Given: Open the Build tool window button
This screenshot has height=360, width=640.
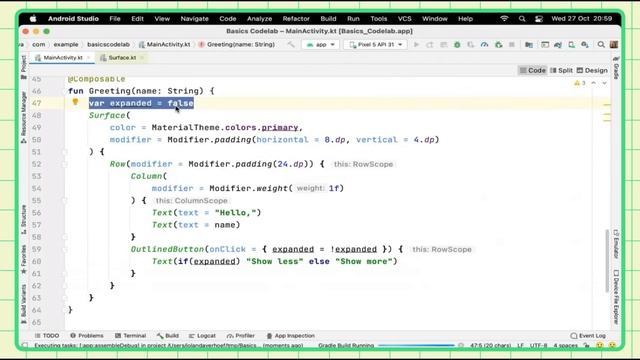Looking at the screenshot, I should [167, 336].
